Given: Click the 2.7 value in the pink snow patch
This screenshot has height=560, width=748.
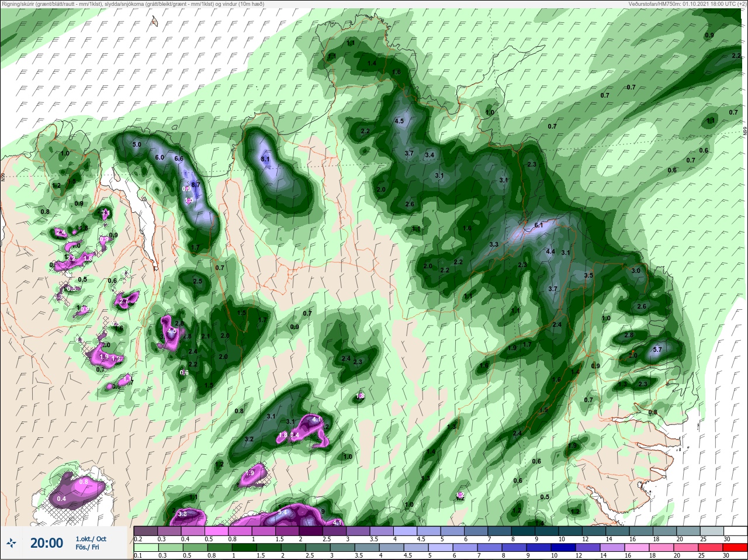Looking at the screenshot, I should 124,302.
